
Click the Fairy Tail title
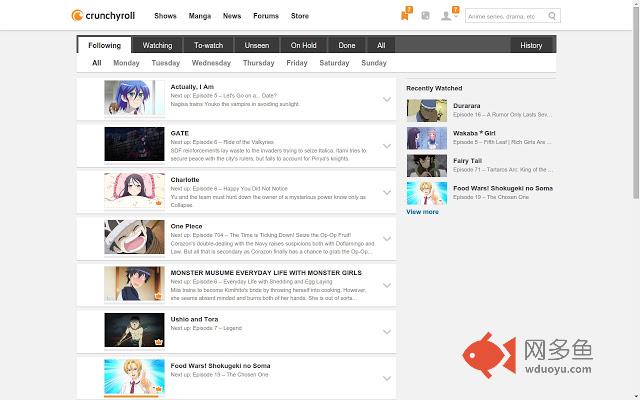point(467,160)
